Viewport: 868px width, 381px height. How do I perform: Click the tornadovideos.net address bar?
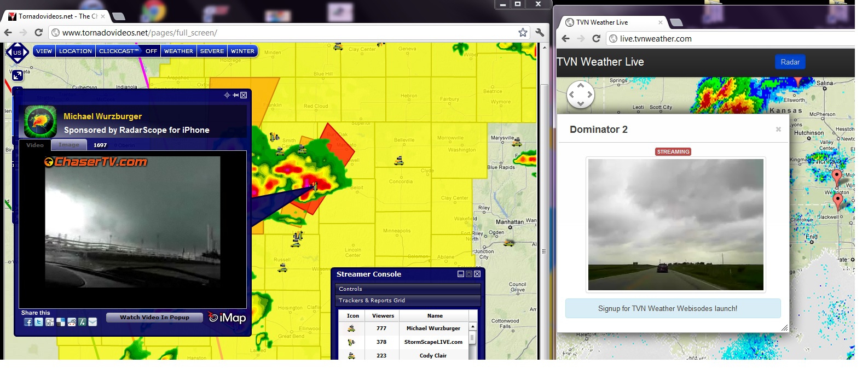pos(291,32)
